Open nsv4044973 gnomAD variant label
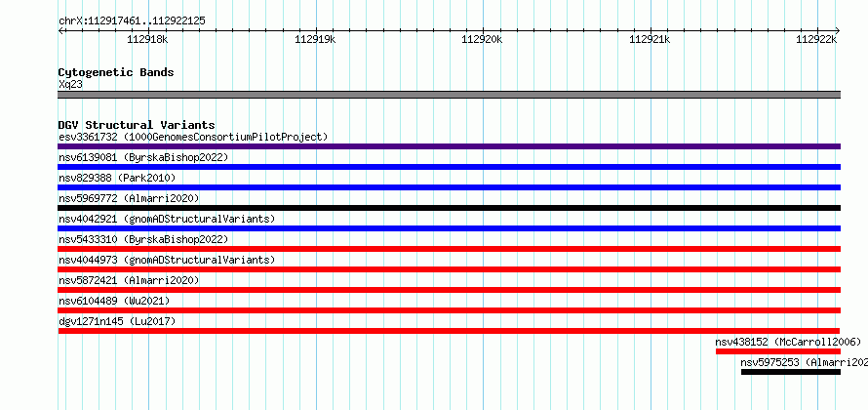The image size is (868, 410). tap(167, 260)
